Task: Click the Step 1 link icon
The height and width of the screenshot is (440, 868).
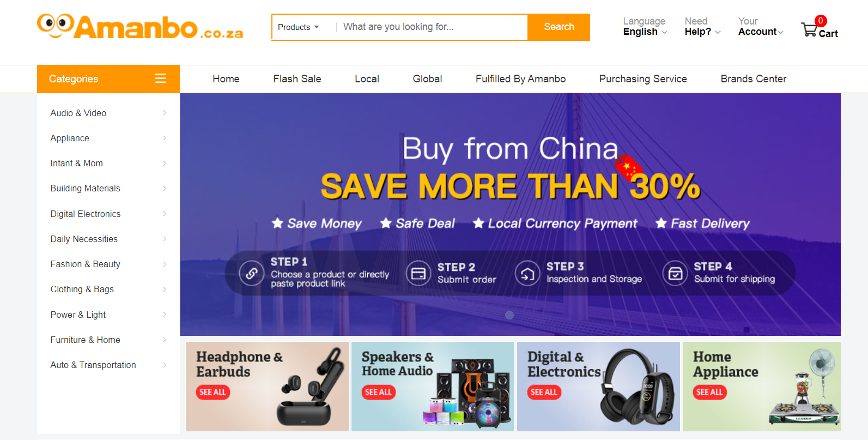Action: [x=252, y=273]
